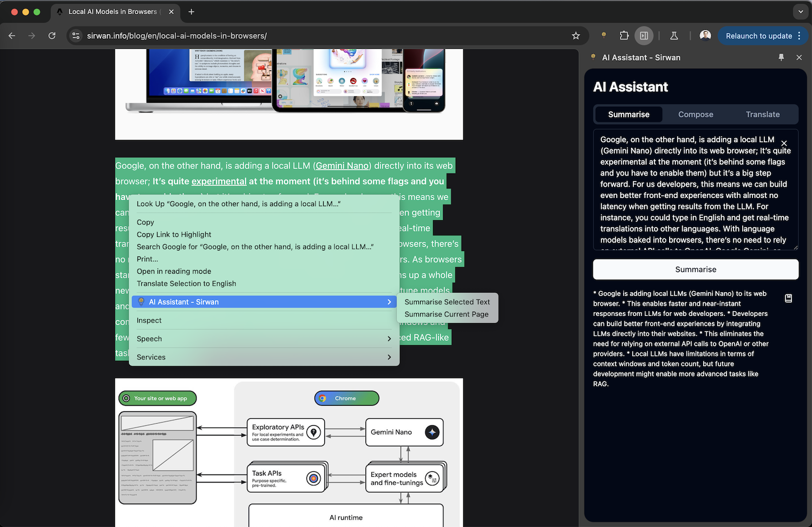Click Relaunch to update button

(758, 36)
